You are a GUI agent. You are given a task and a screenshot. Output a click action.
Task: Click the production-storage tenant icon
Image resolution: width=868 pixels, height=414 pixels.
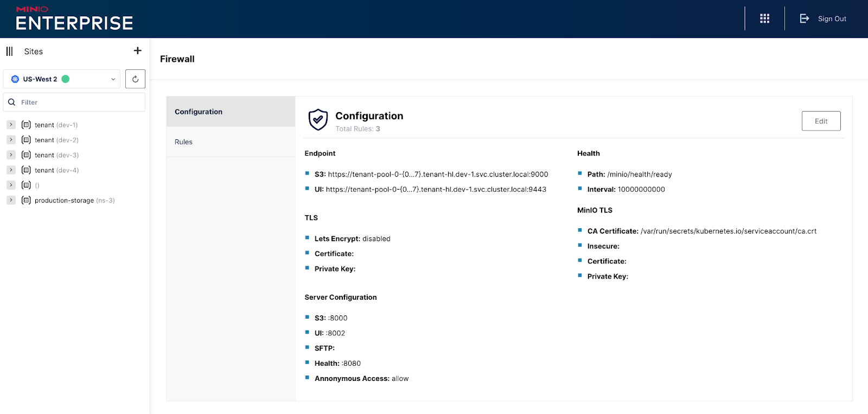point(26,200)
